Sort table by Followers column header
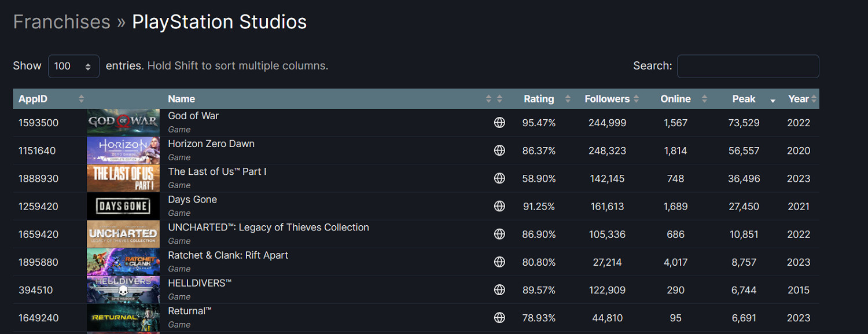 607,99
